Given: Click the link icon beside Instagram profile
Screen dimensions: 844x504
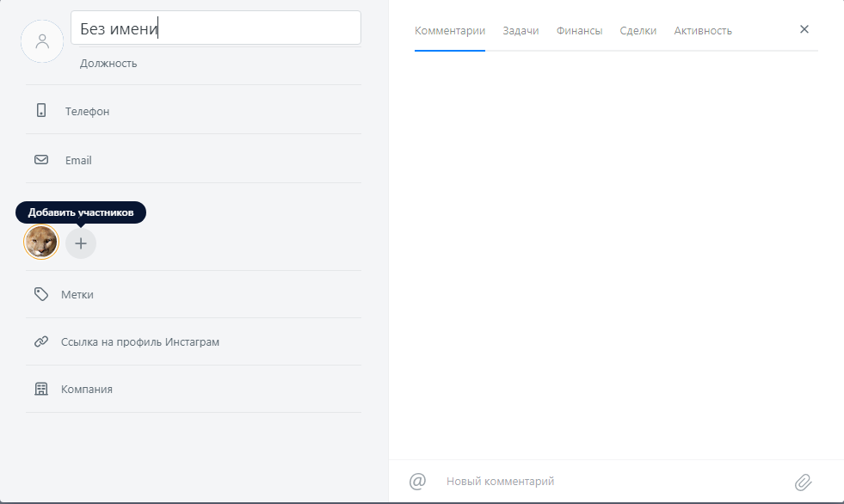Looking at the screenshot, I should (x=41, y=341).
